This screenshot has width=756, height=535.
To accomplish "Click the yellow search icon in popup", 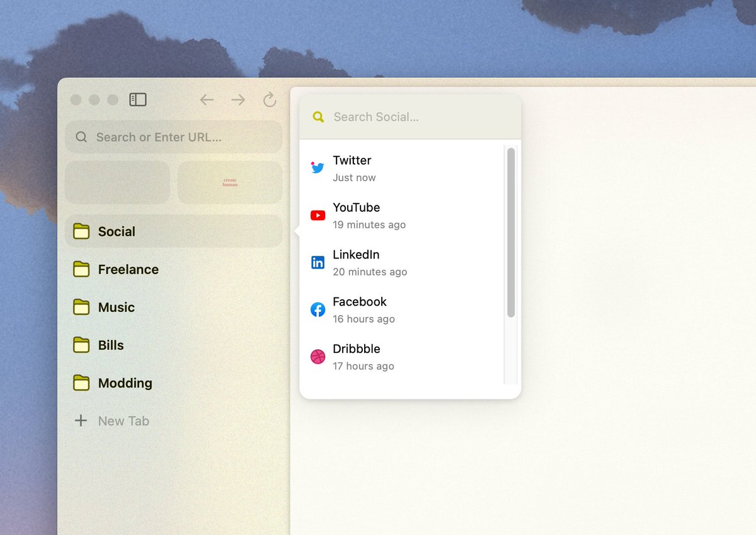I will pyautogui.click(x=318, y=117).
